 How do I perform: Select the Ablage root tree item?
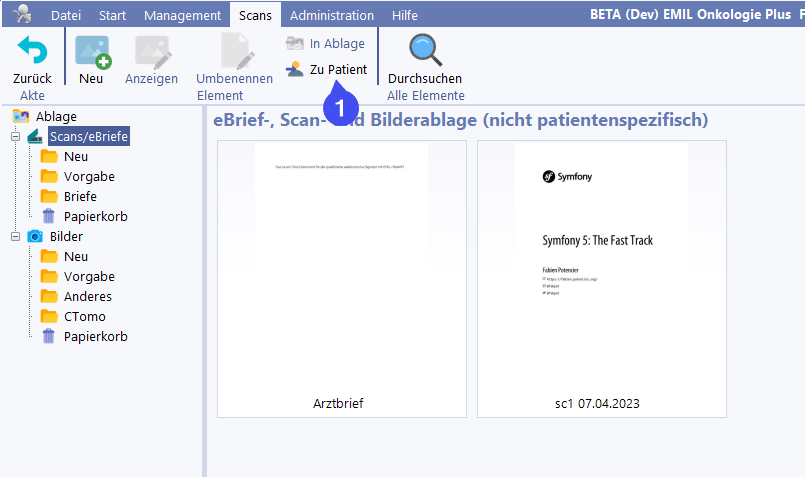tap(56, 116)
